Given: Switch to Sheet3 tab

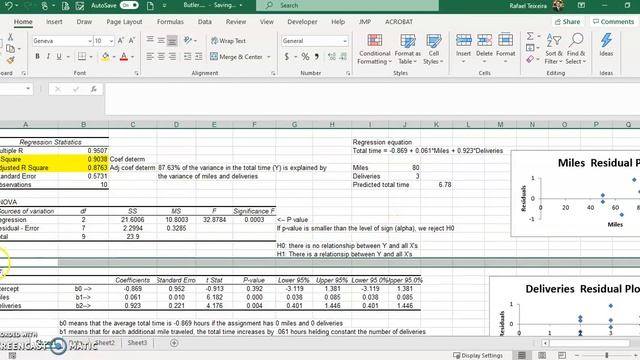Looking at the screenshot, I should tap(137, 342).
